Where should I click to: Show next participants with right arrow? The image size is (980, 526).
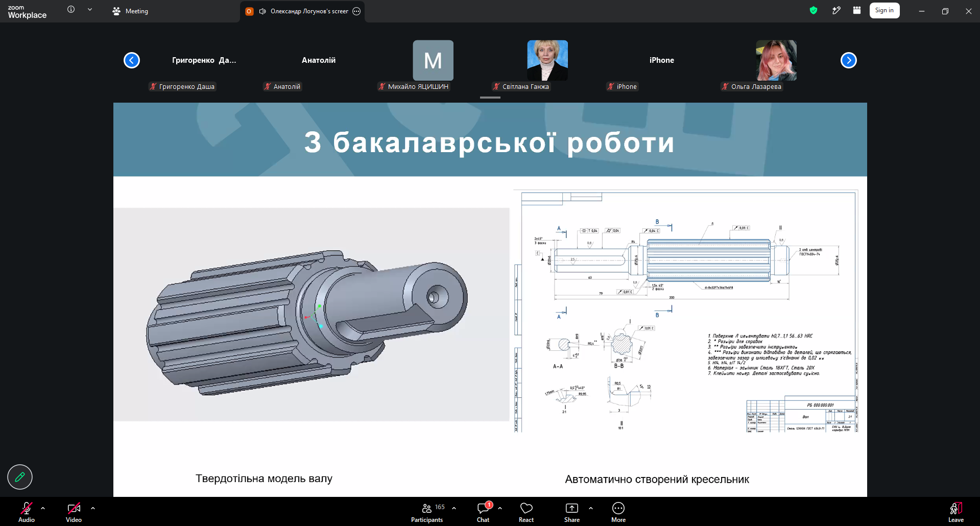(849, 60)
